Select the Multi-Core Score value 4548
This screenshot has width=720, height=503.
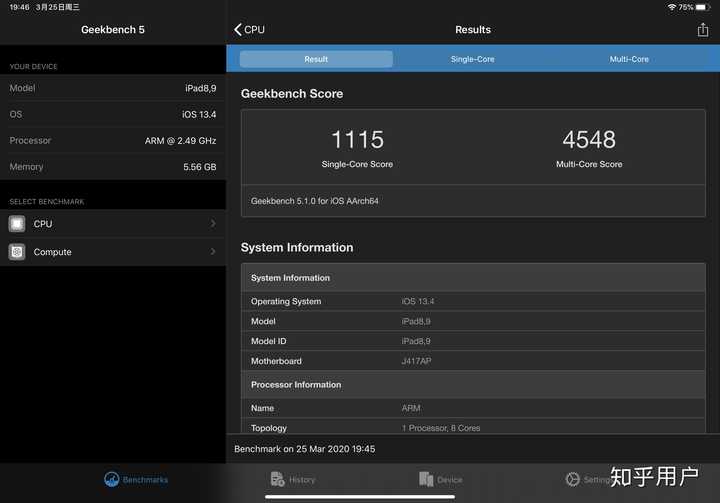pyautogui.click(x=589, y=139)
